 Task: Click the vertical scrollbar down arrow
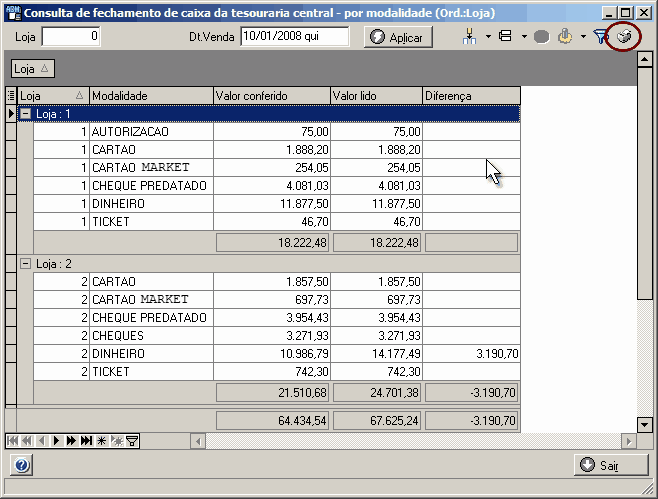coord(645,425)
